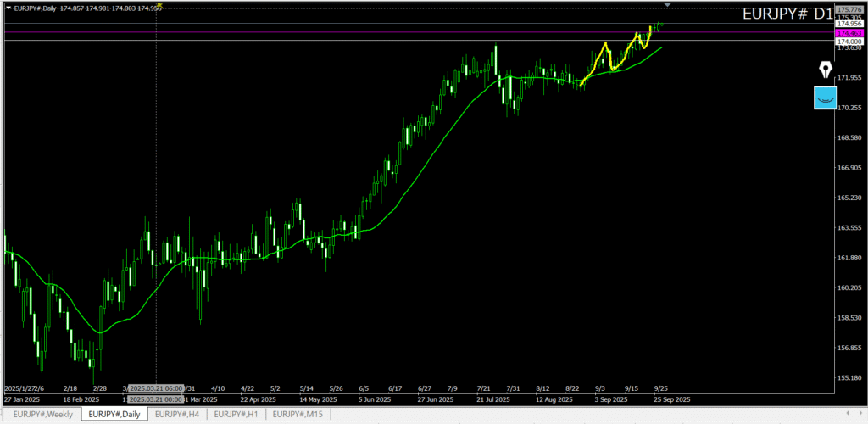Go to the EURJPY#,M15 chart tab
This screenshot has width=868, height=424.
click(297, 414)
